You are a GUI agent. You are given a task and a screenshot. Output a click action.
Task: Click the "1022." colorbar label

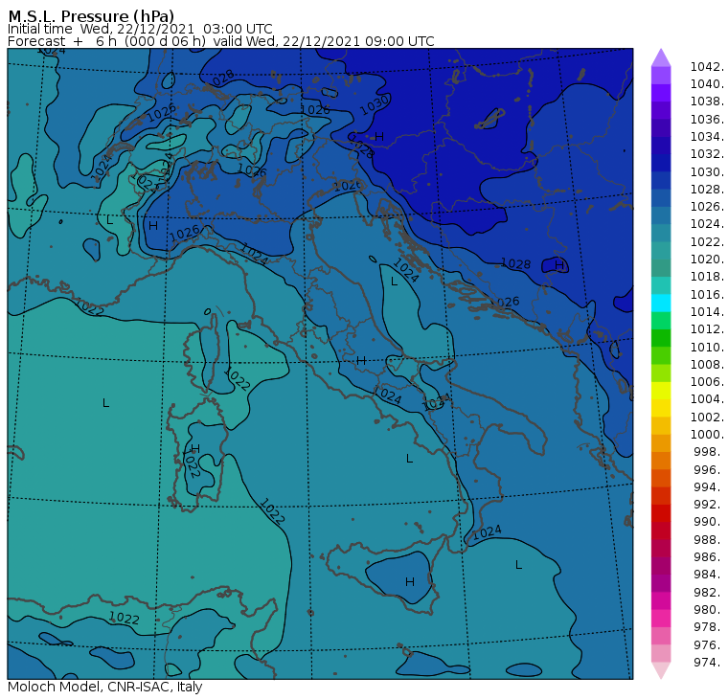pos(707,242)
